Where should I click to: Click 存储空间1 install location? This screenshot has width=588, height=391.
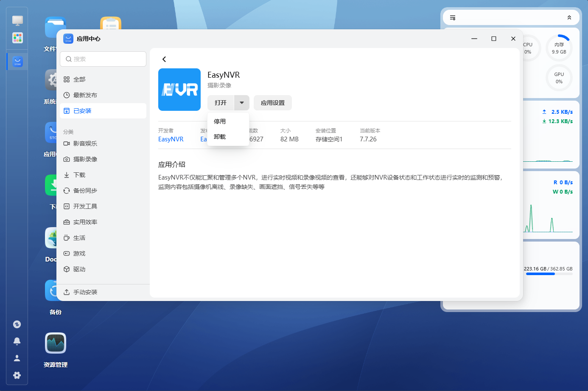coord(329,139)
